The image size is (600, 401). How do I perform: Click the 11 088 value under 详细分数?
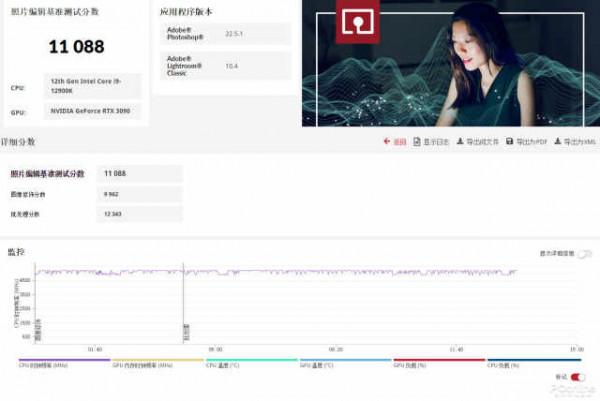[140, 173]
